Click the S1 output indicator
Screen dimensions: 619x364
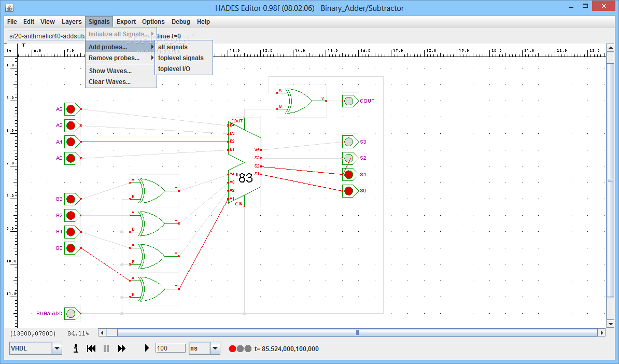(x=349, y=175)
